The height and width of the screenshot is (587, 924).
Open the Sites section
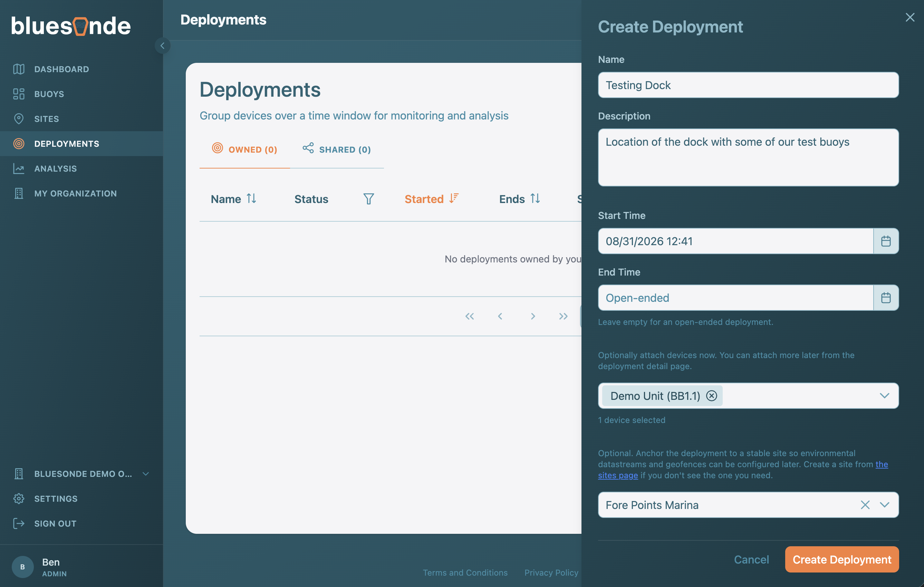click(x=81, y=119)
